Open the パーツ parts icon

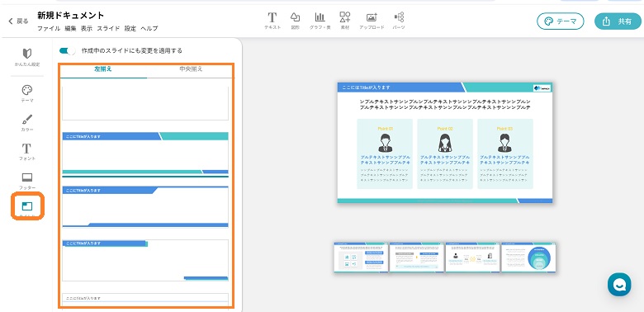tap(399, 21)
